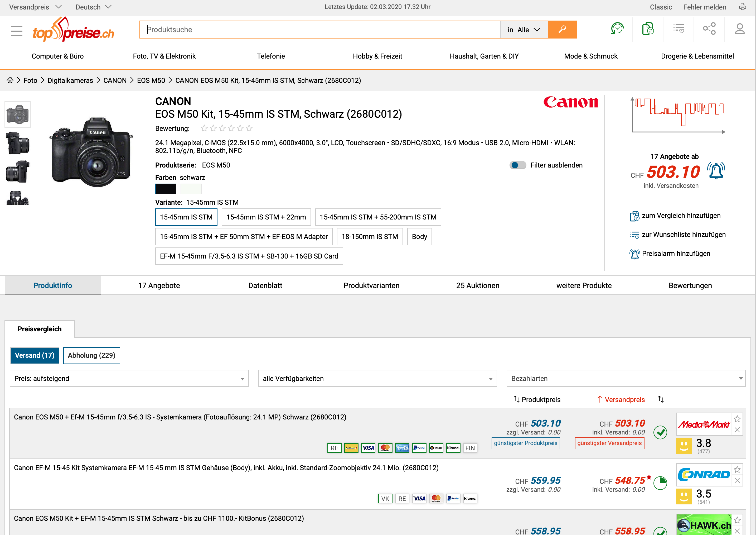Click the orange search magnifier button
756x535 pixels.
click(x=562, y=30)
